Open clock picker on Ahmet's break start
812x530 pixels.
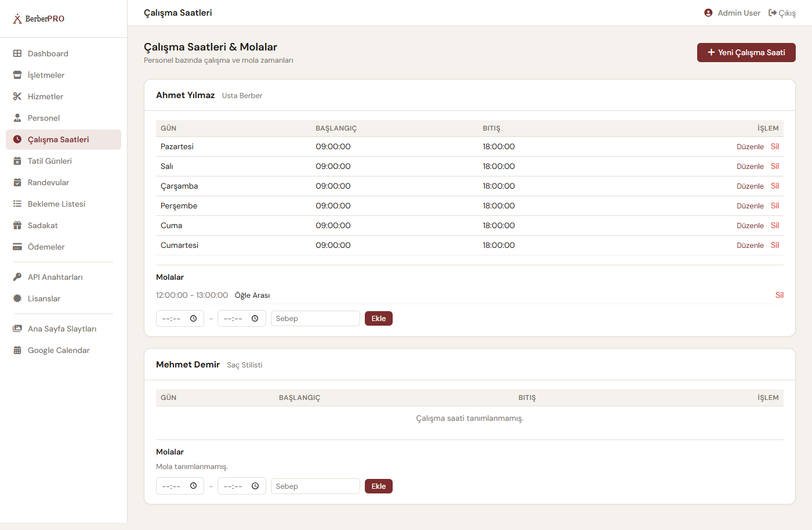pyautogui.click(x=194, y=319)
